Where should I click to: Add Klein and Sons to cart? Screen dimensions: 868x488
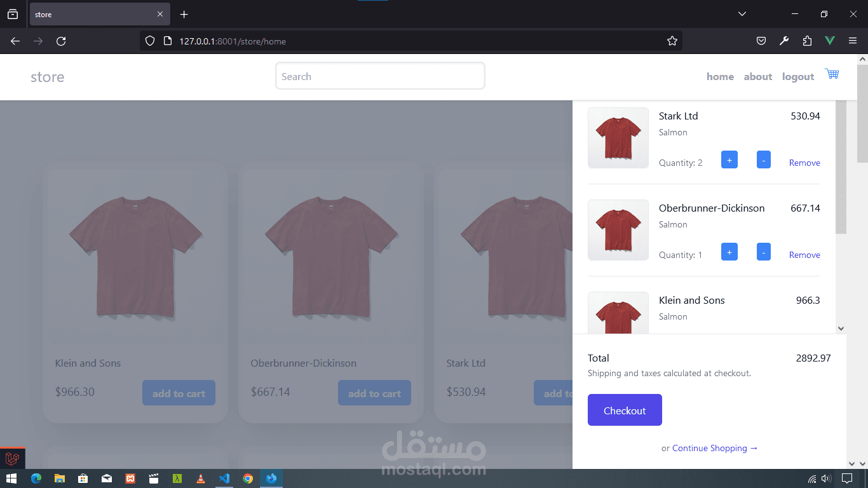point(179,393)
